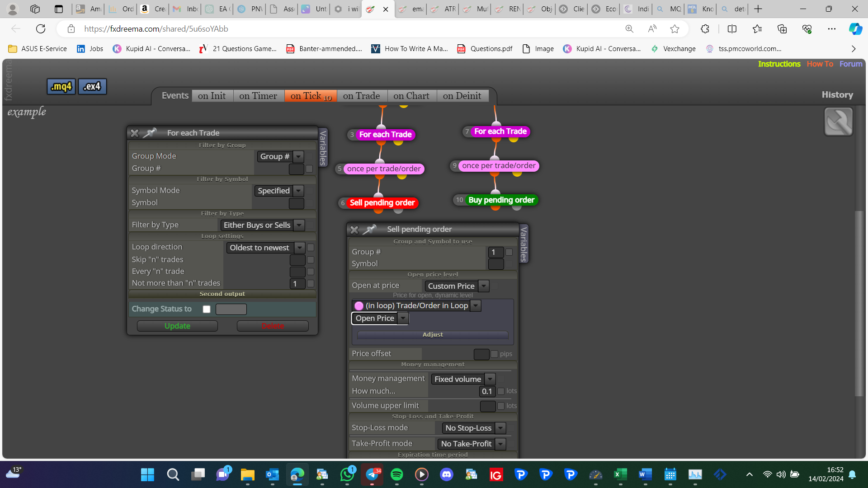Open browser settings and more menu

coord(831,29)
